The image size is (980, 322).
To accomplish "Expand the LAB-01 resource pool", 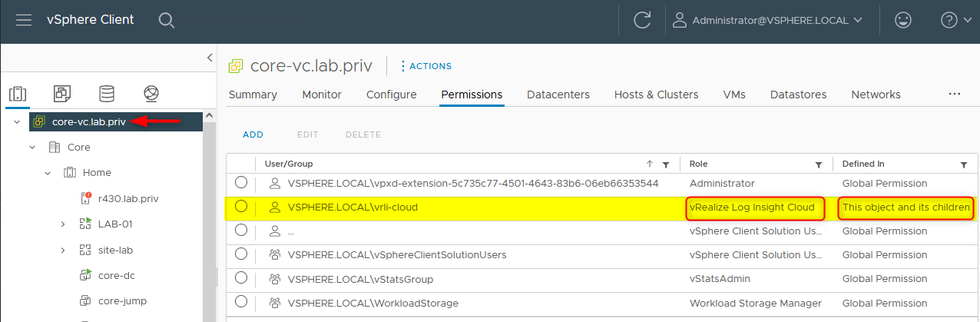I will [63, 224].
